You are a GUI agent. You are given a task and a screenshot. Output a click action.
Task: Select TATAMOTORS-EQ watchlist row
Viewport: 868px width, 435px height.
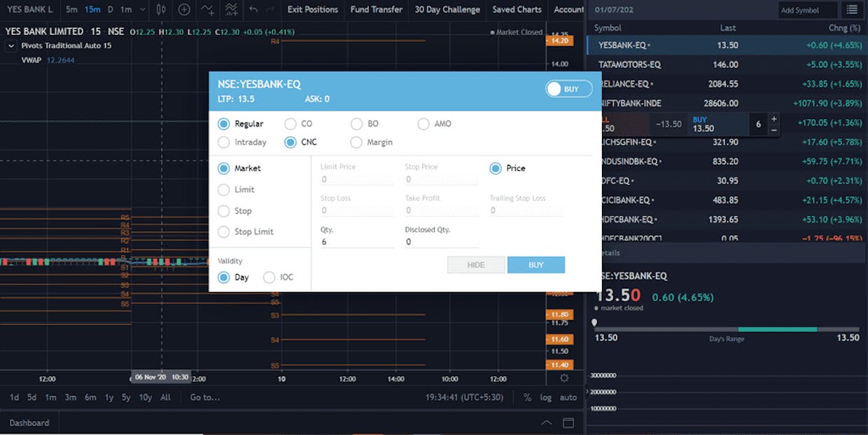[727, 64]
